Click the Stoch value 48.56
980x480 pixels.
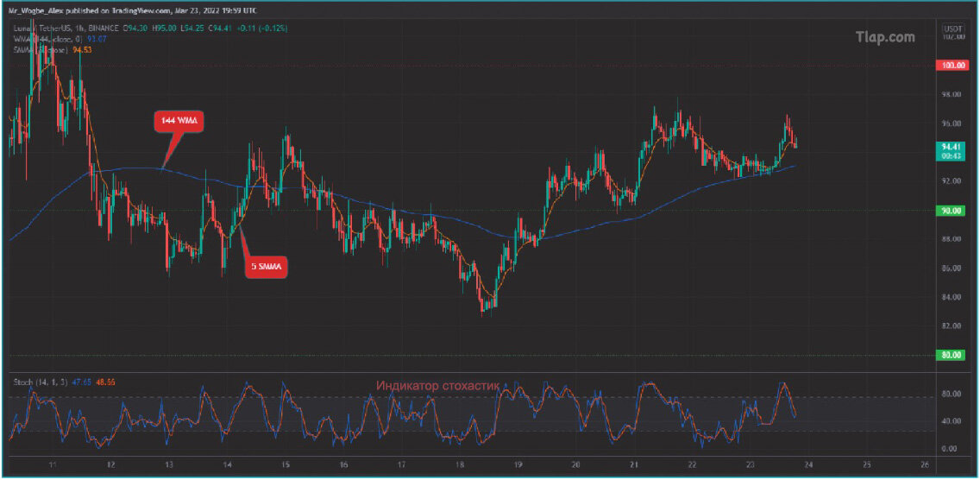(106, 382)
